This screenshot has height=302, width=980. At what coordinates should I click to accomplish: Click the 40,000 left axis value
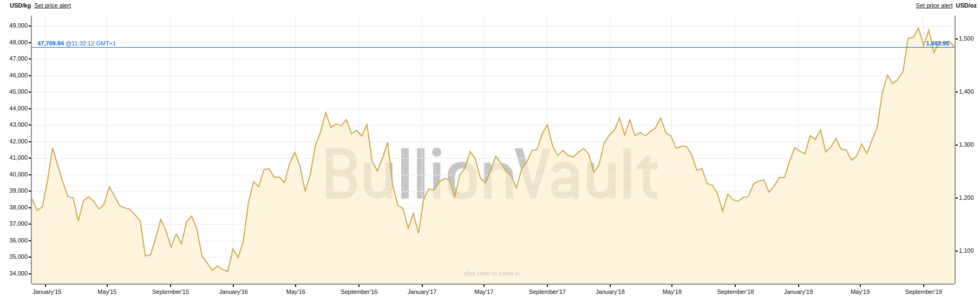coord(18,174)
